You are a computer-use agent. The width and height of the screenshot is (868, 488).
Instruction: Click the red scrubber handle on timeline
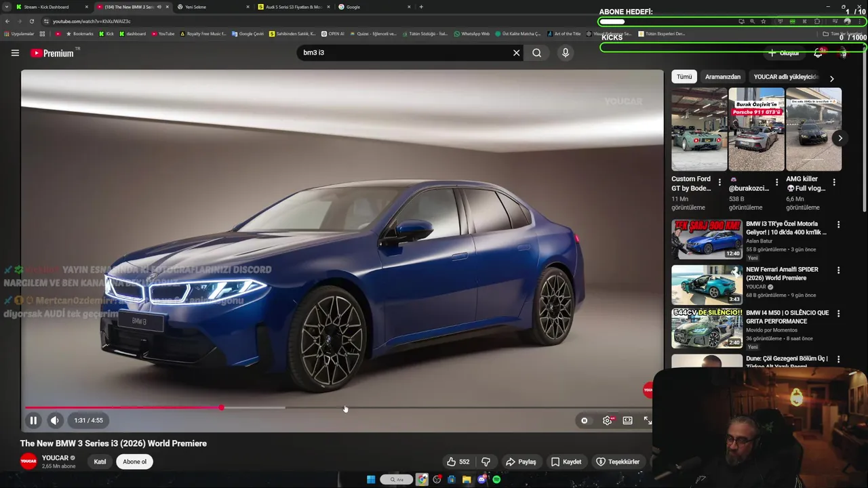(221, 408)
